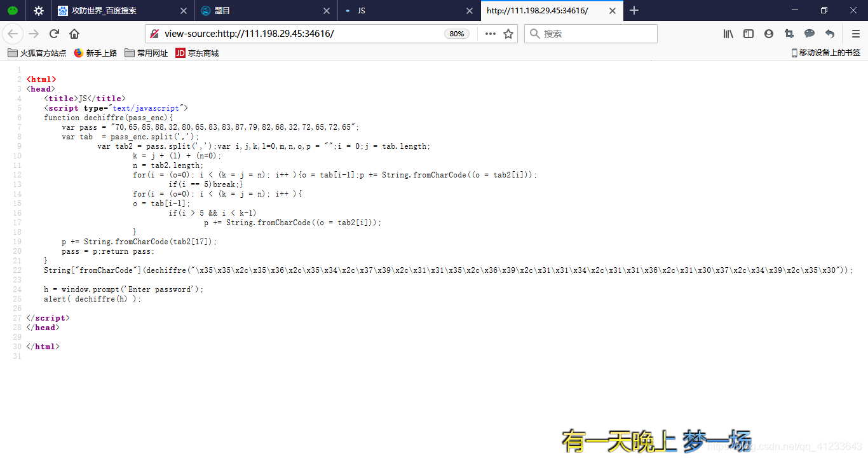Screen dimensions: 868x458
Task: Open the 常用网址 bookmark folder
Action: [146, 53]
